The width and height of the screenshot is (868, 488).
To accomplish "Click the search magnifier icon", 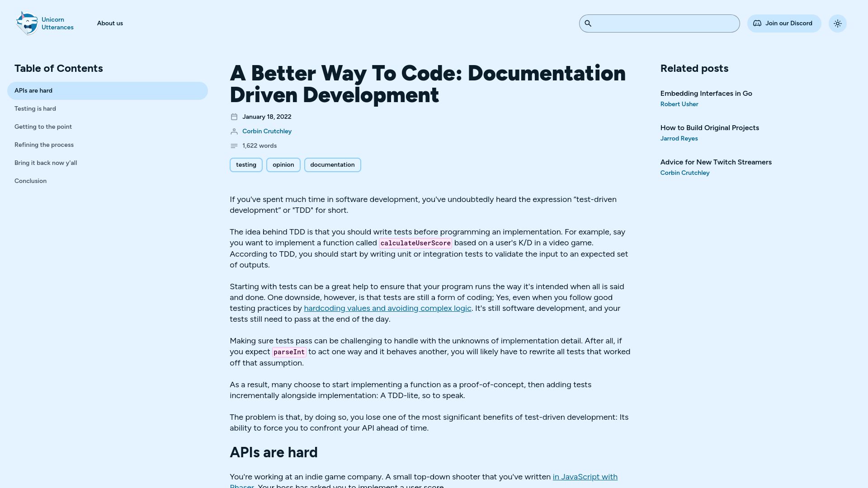I will click(x=588, y=23).
